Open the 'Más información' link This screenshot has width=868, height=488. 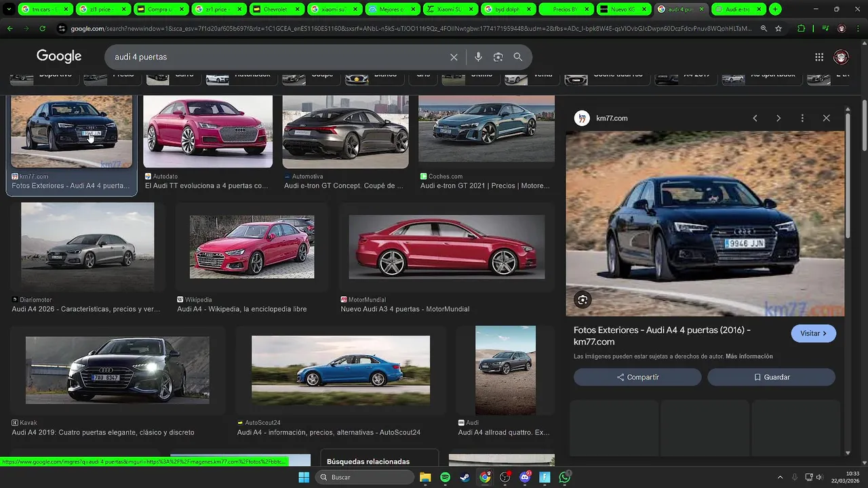point(749,357)
